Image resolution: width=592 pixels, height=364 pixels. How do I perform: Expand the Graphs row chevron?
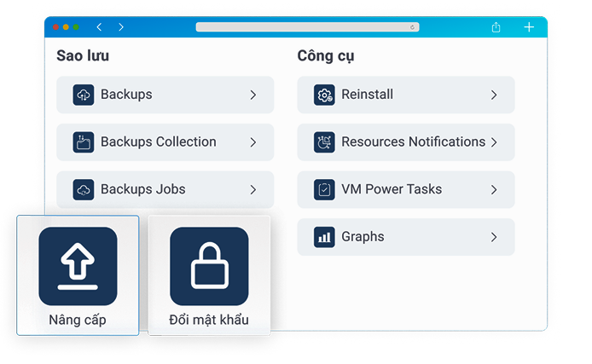[494, 237]
